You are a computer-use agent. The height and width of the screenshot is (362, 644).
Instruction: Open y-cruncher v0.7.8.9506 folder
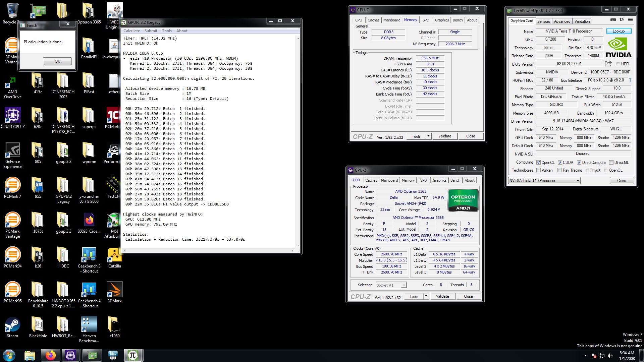click(x=89, y=190)
